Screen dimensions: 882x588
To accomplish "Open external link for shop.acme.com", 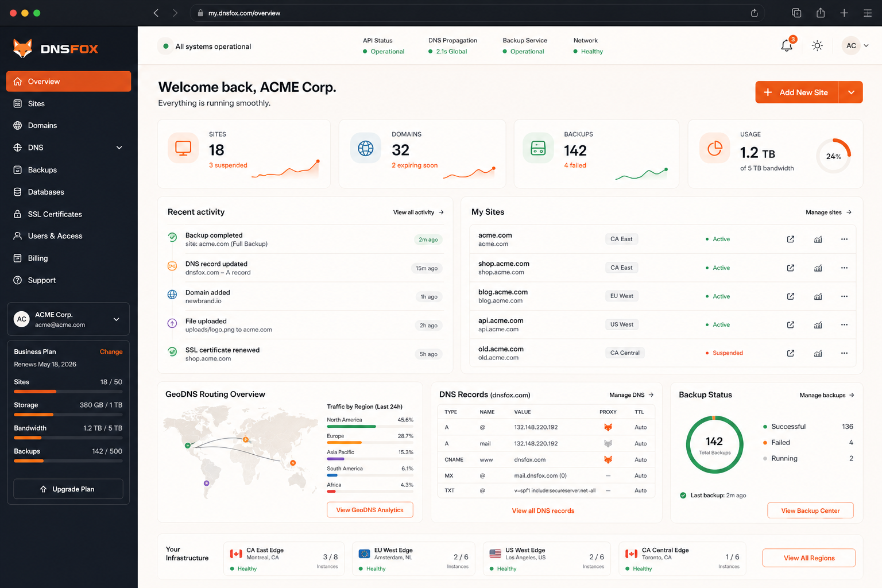I will point(791,268).
